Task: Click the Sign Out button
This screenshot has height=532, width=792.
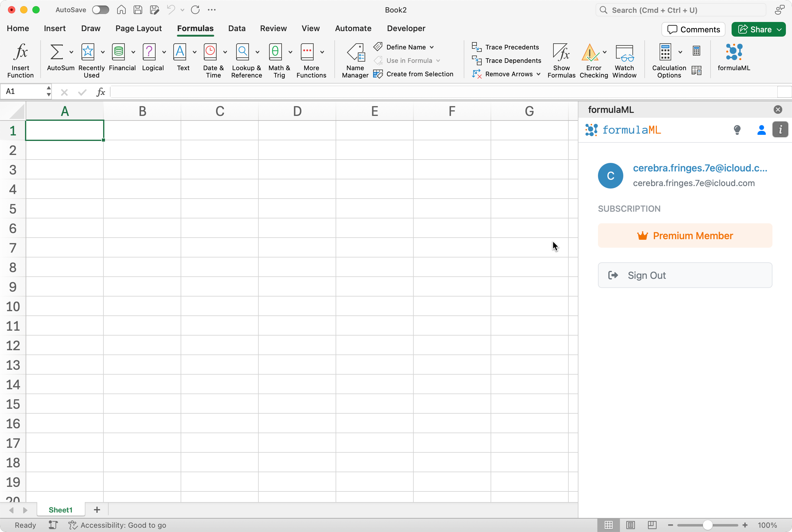Action: pos(685,275)
